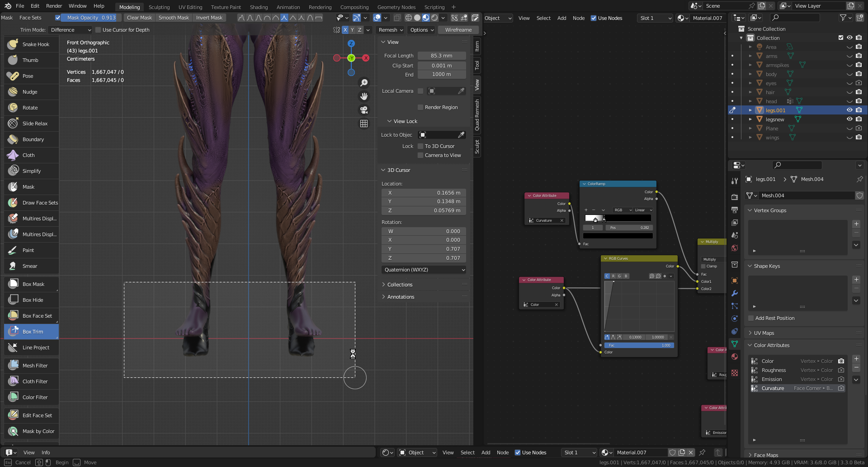Select the Mask by Color tool
The width and height of the screenshot is (868, 467).
(31, 431)
